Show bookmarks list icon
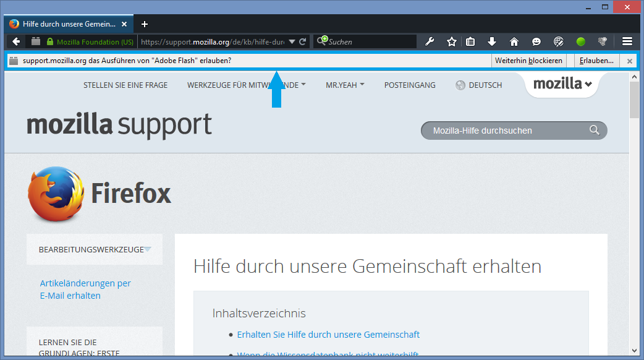This screenshot has height=360, width=644. (470, 41)
